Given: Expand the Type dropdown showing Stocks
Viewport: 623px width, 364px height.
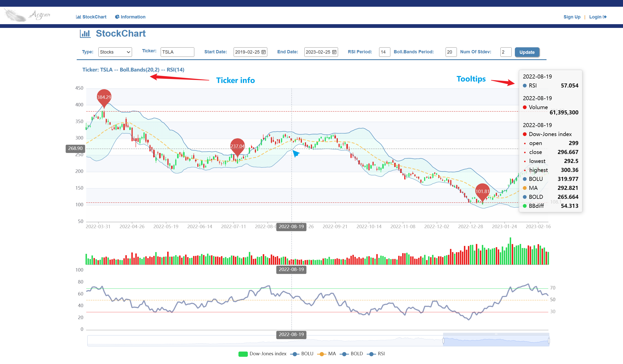Looking at the screenshot, I should pos(115,52).
